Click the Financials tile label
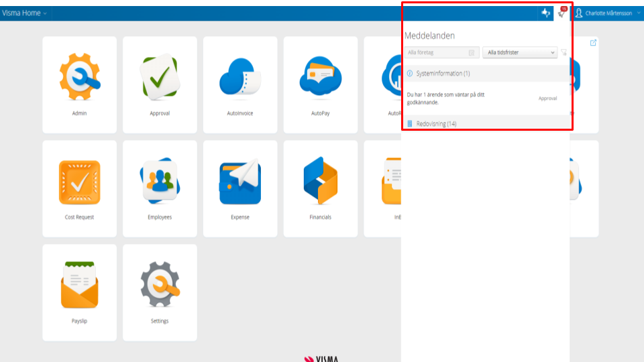 click(321, 217)
